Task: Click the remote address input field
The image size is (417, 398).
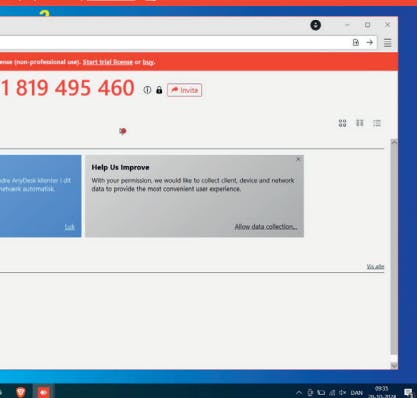Action: (173, 43)
